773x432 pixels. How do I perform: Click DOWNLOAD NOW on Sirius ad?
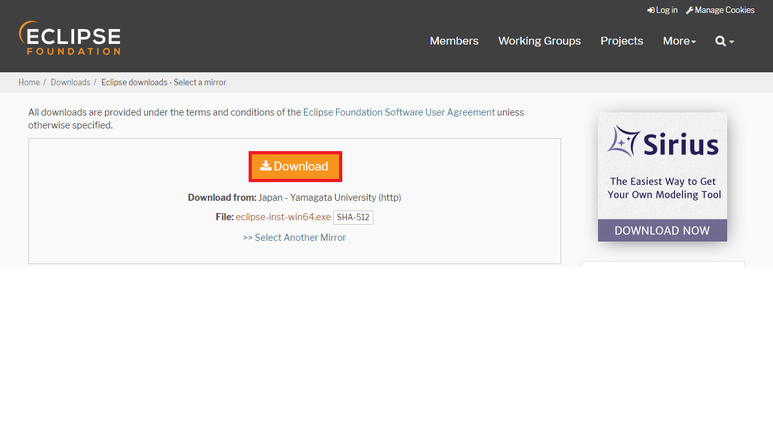pos(662,230)
